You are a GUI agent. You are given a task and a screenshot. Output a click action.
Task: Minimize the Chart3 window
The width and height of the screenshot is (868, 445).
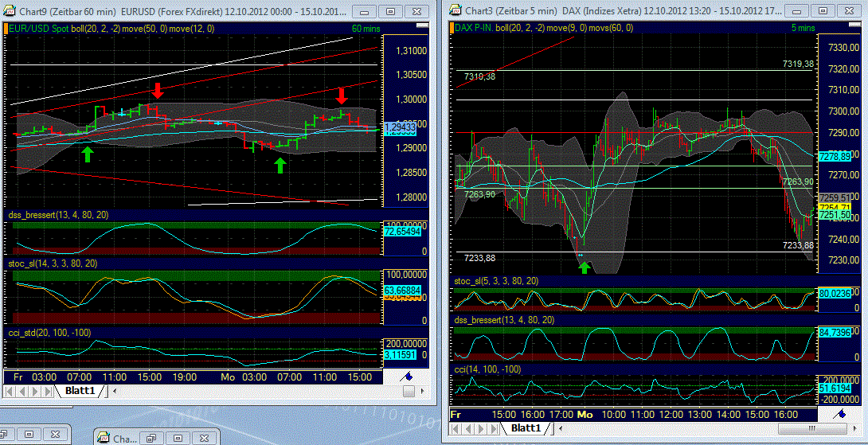click(795, 10)
